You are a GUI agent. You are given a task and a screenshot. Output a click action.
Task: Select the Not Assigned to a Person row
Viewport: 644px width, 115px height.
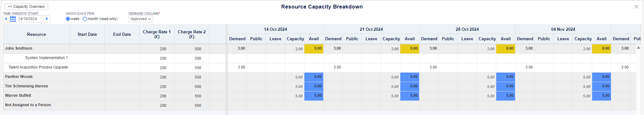[114, 105]
